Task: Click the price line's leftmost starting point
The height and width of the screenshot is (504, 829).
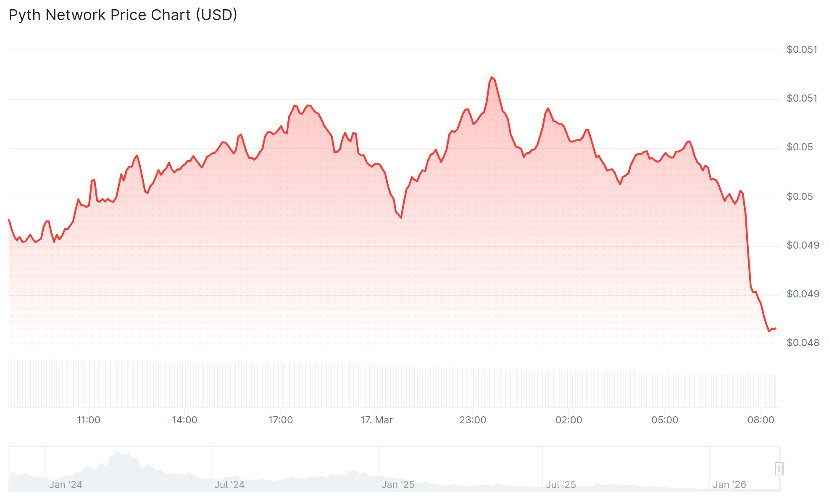Action: click(9, 219)
